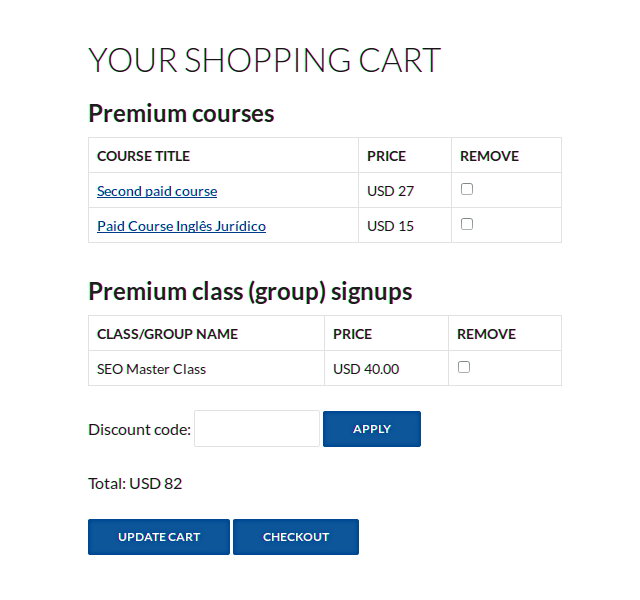Image resolution: width=640 pixels, height=600 pixels.
Task: Open the Paid Course Inglês Jurídico link
Action: point(181,226)
